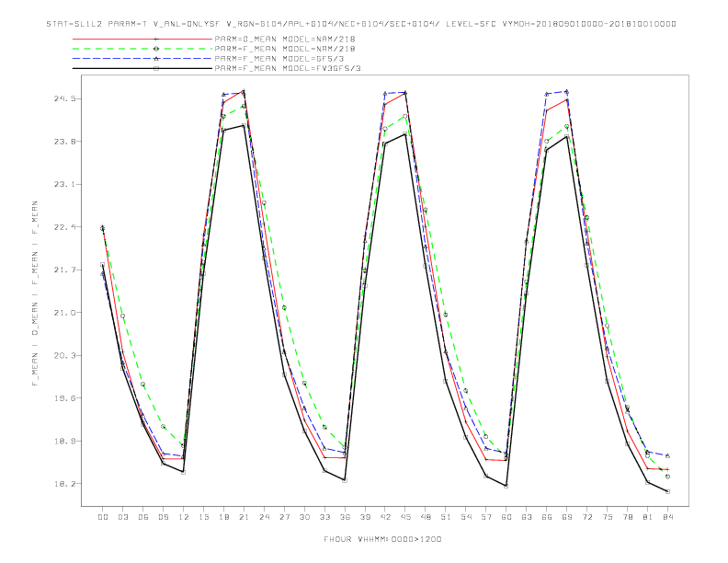
Task: Click black FV3GFS square marker at hour 84
Action: (667, 491)
